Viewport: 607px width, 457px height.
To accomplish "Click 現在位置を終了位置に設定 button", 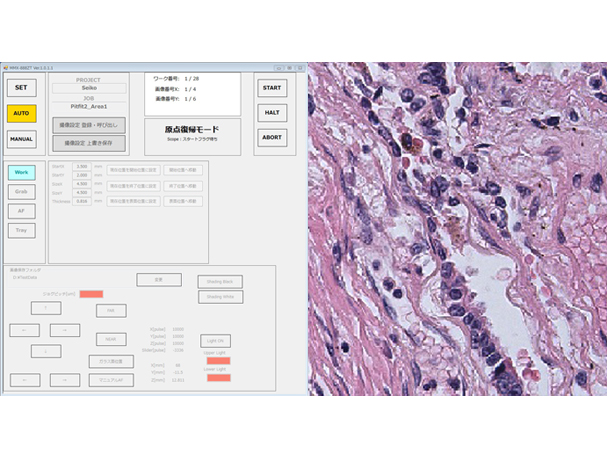I will tap(134, 186).
